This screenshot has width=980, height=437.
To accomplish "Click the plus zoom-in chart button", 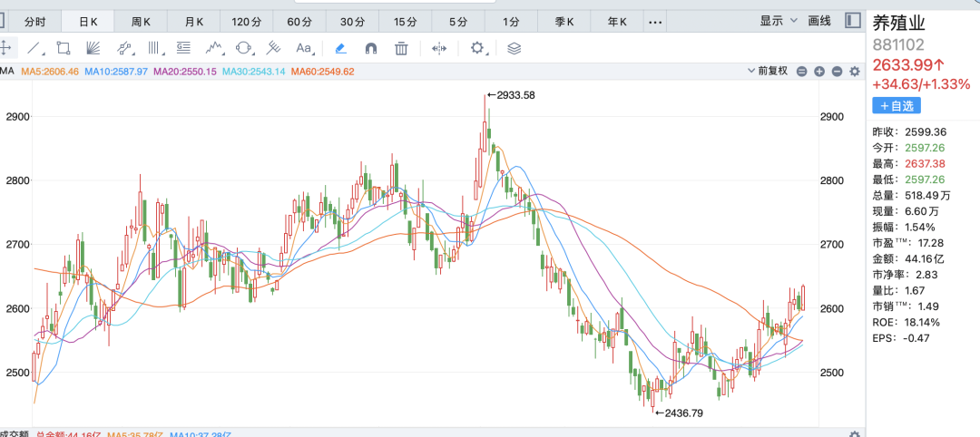I will (x=818, y=72).
